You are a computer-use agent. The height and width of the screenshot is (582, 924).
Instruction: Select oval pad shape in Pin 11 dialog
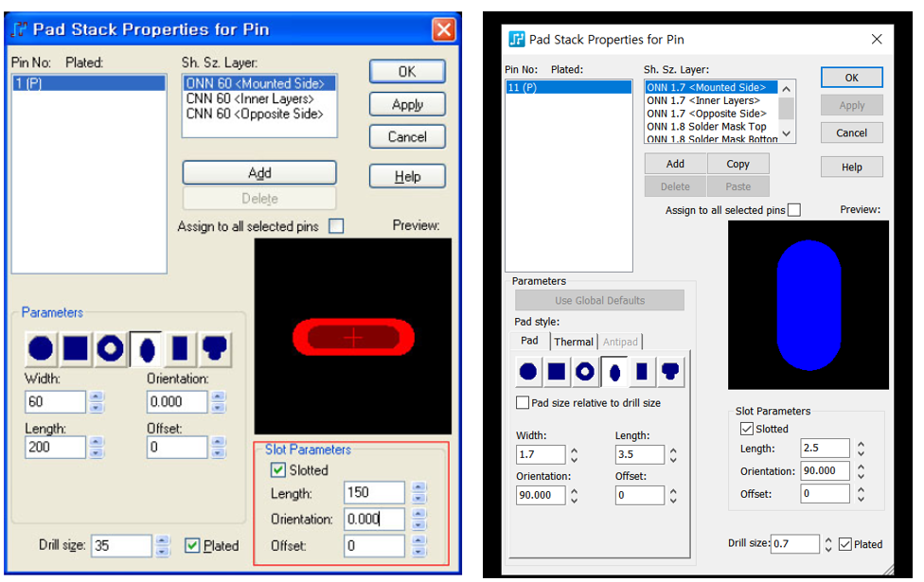point(613,372)
